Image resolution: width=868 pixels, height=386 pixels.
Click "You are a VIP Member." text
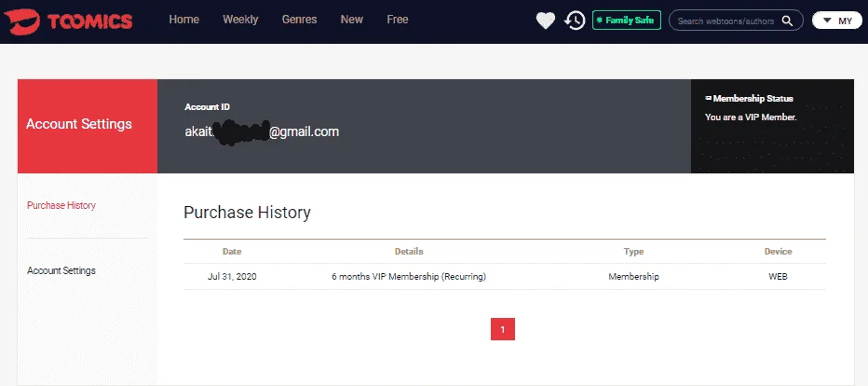click(751, 117)
